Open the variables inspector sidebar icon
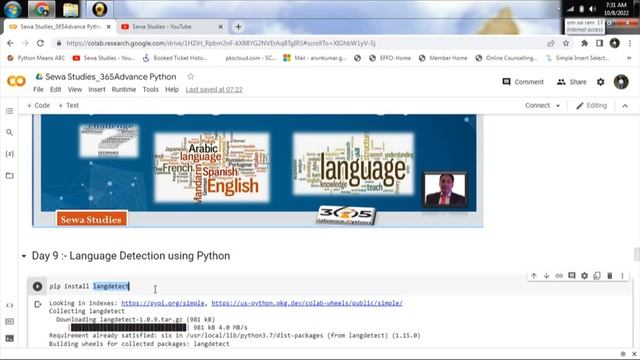The image size is (640, 360). tap(9, 154)
